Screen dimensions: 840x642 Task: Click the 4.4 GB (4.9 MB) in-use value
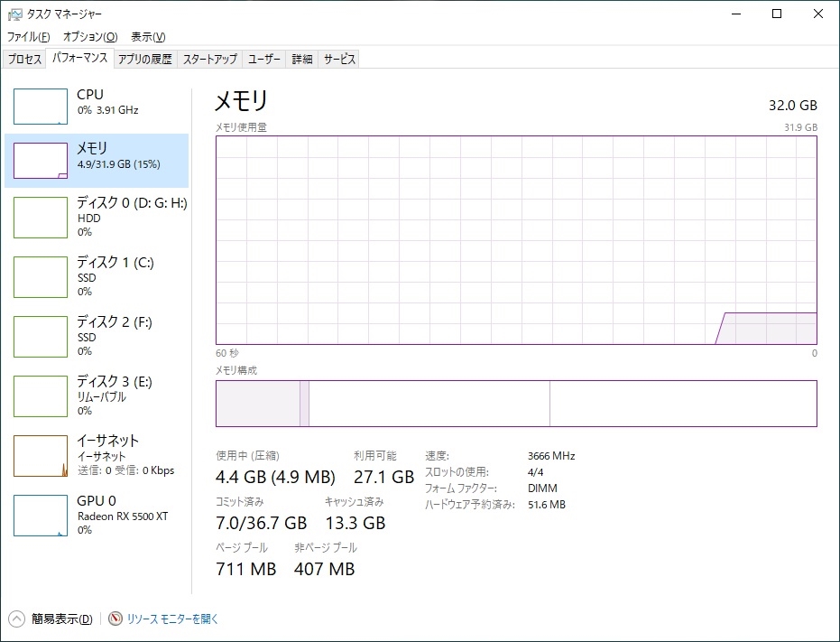coord(275,477)
